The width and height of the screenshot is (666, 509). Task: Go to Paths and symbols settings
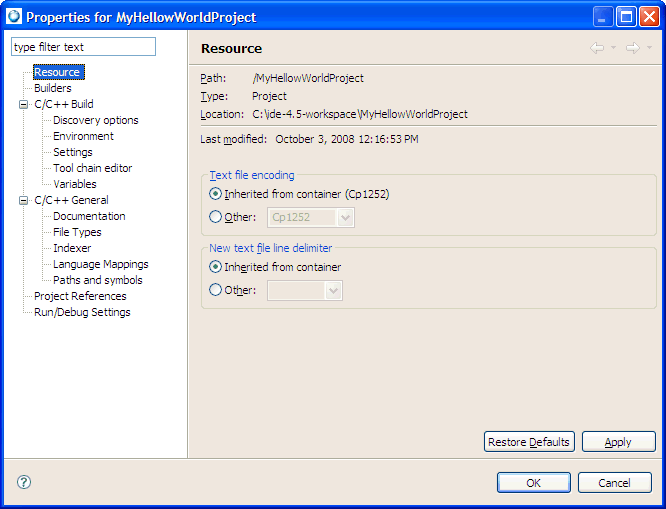coord(97,280)
